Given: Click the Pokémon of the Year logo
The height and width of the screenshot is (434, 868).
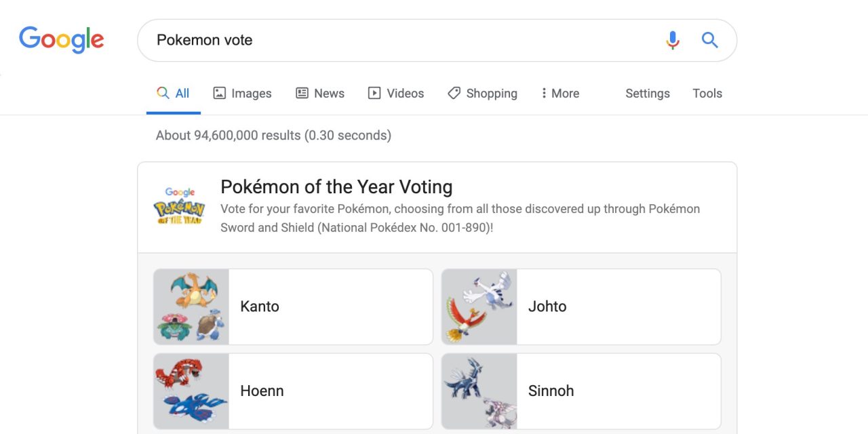Looking at the screenshot, I should (179, 207).
